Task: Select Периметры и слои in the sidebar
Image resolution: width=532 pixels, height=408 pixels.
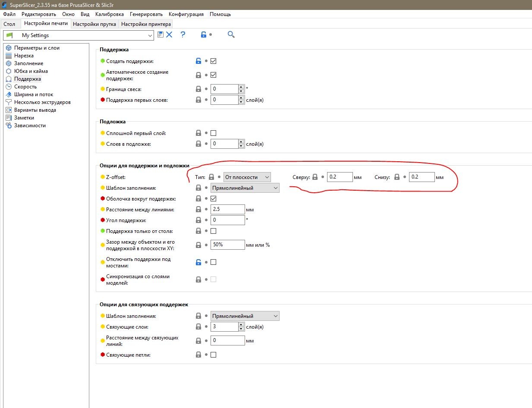Action: pos(37,48)
